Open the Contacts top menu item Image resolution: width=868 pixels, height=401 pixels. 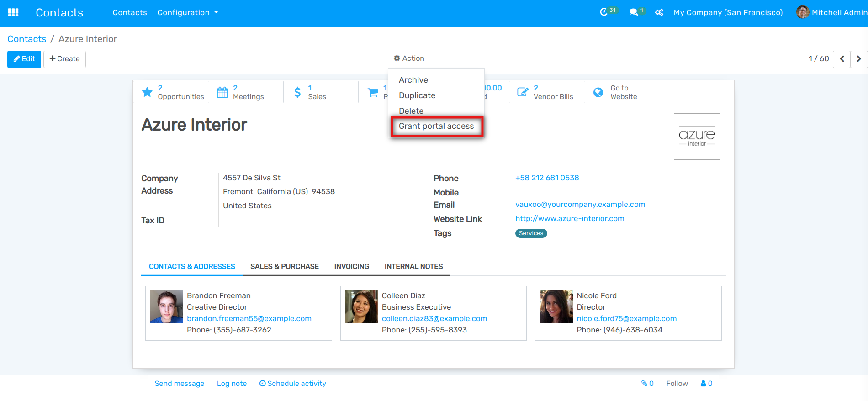coord(130,13)
